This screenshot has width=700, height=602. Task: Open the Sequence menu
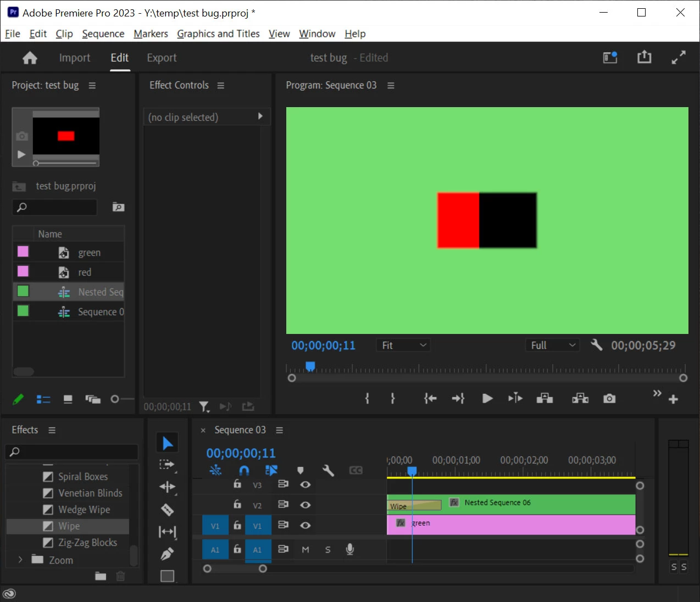point(103,34)
